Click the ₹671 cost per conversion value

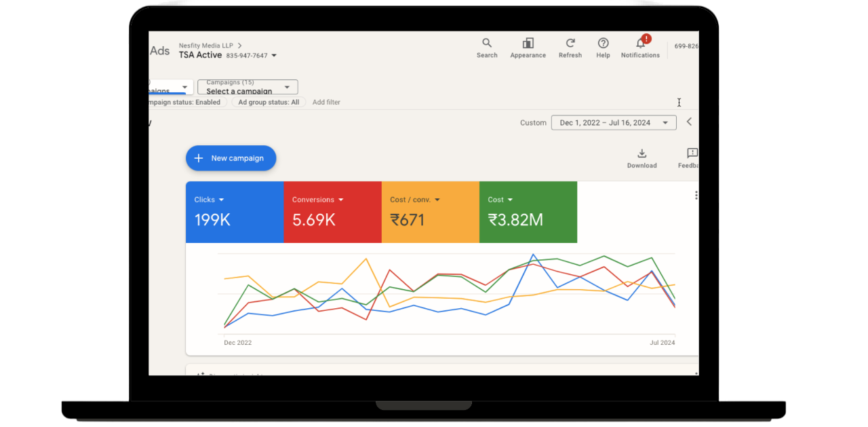coord(409,220)
